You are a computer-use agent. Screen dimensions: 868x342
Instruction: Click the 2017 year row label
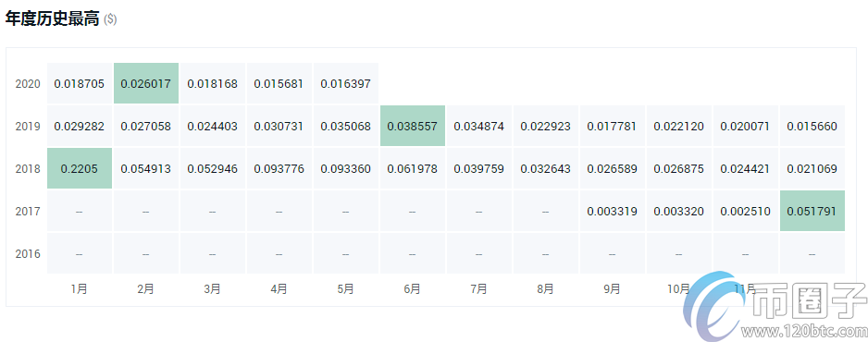[x=28, y=212]
